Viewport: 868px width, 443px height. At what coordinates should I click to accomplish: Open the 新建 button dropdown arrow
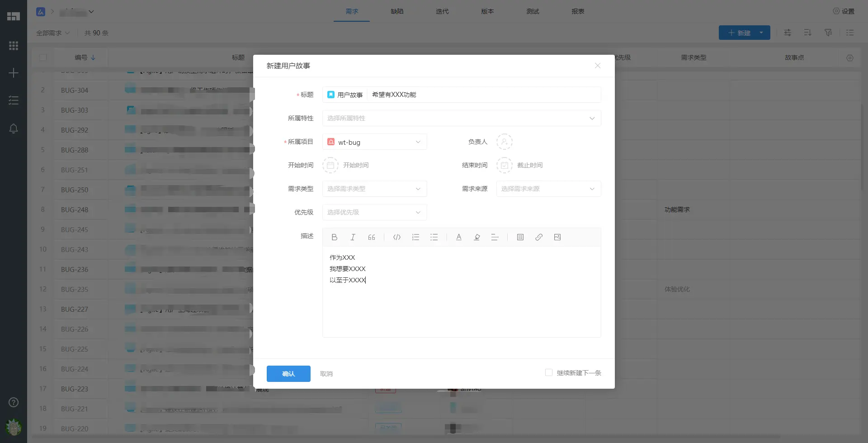[x=761, y=33]
